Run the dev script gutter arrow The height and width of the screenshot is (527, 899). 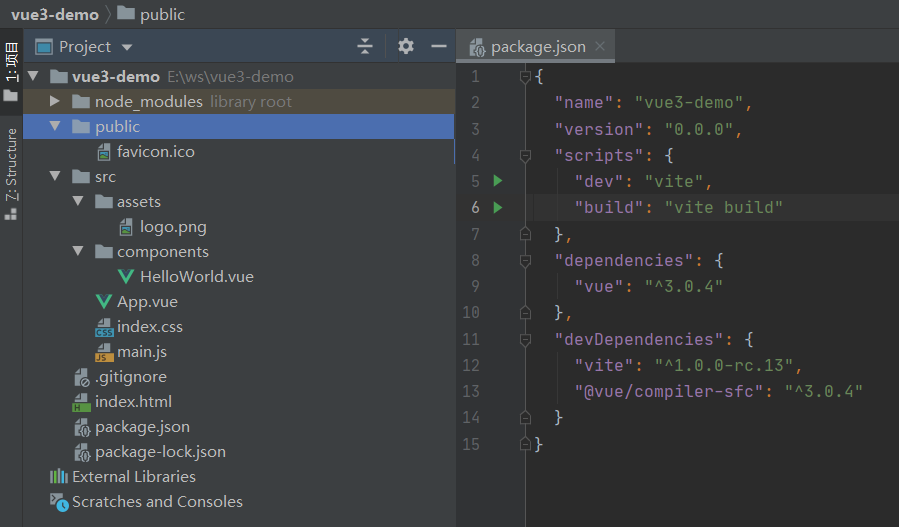498,181
